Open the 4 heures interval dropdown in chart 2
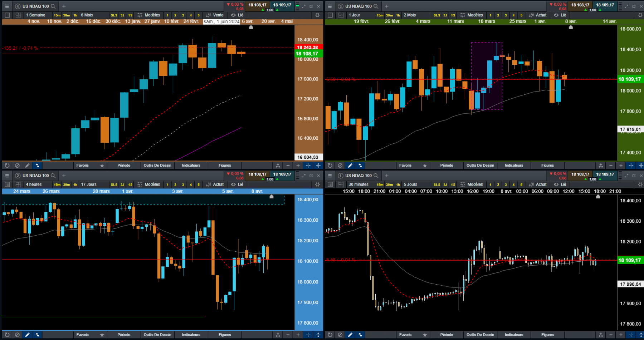Image resolution: width=644 pixels, height=340 pixels. point(37,184)
